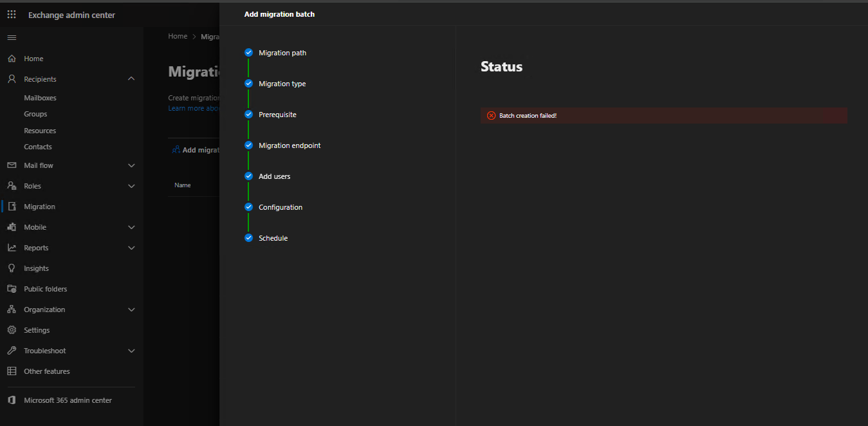Screen dimensions: 868x426
Task: Open Settings via the gear icon
Action: coord(11,329)
